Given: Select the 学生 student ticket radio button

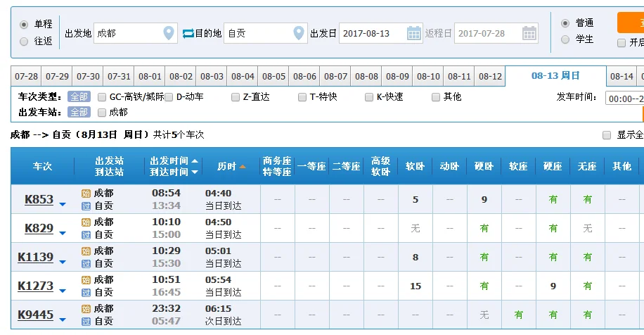Looking at the screenshot, I should [565, 39].
